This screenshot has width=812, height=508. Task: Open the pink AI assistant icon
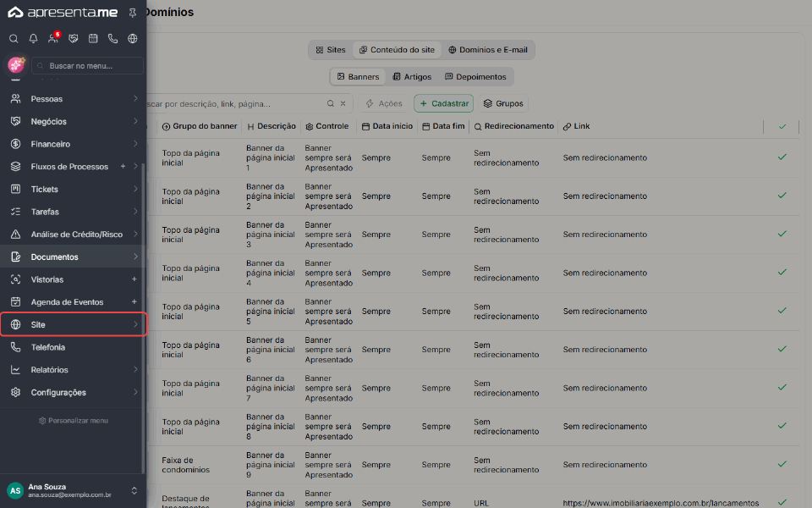(x=16, y=65)
